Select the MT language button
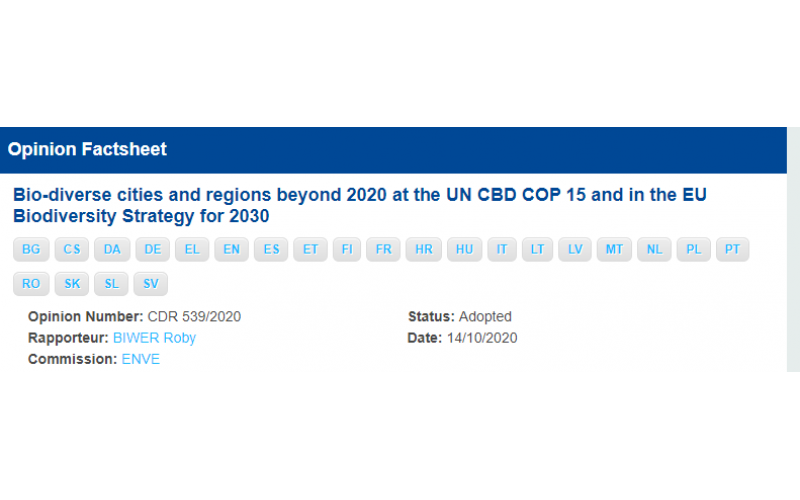The width and height of the screenshot is (800, 500). click(614, 249)
